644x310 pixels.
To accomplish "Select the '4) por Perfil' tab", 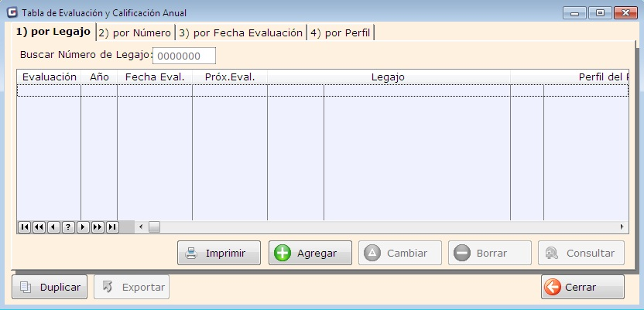I will pos(341,32).
